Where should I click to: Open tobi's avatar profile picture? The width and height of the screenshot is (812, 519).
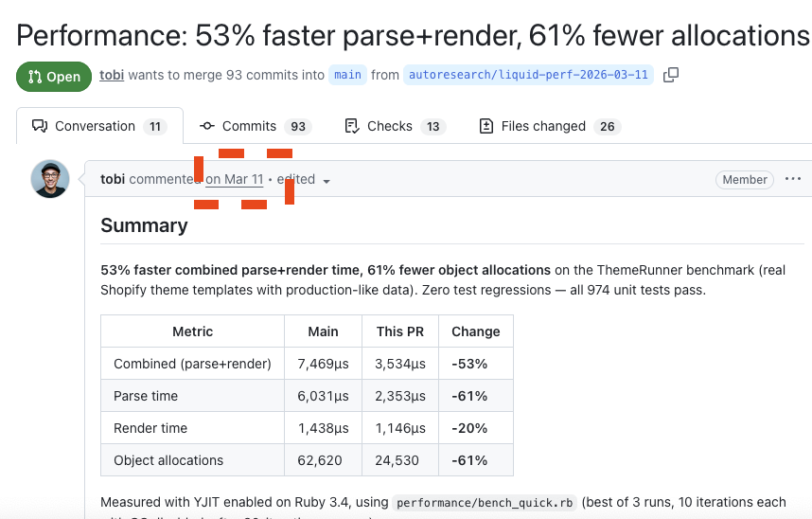50,179
